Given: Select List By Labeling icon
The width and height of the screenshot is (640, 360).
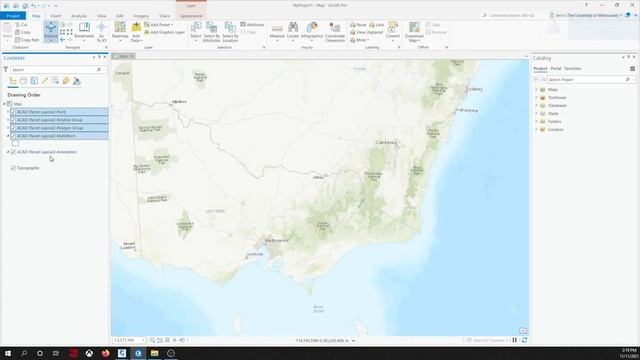Looking at the screenshot, I should (x=66, y=81).
